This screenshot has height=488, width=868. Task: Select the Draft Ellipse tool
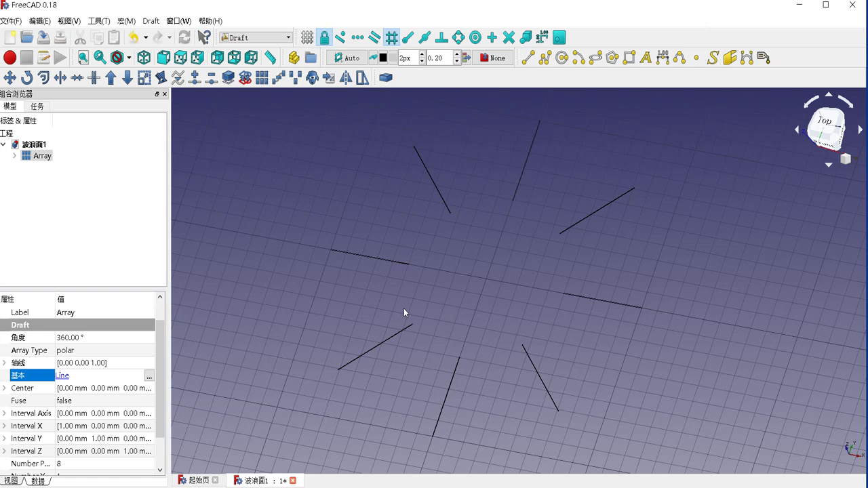[595, 58]
